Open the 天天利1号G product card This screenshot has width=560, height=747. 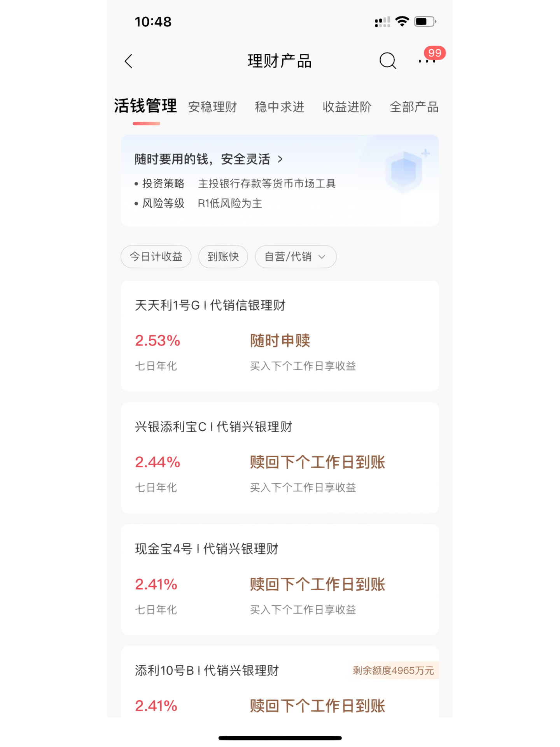pyautogui.click(x=280, y=336)
